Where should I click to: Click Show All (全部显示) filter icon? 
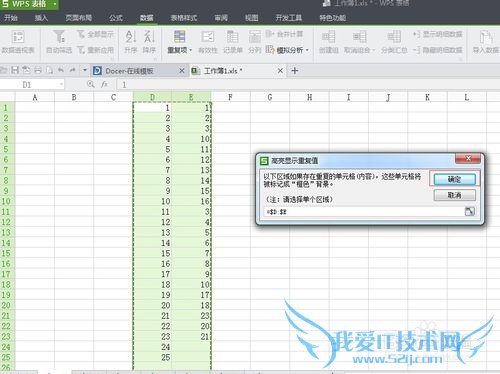tap(81, 34)
